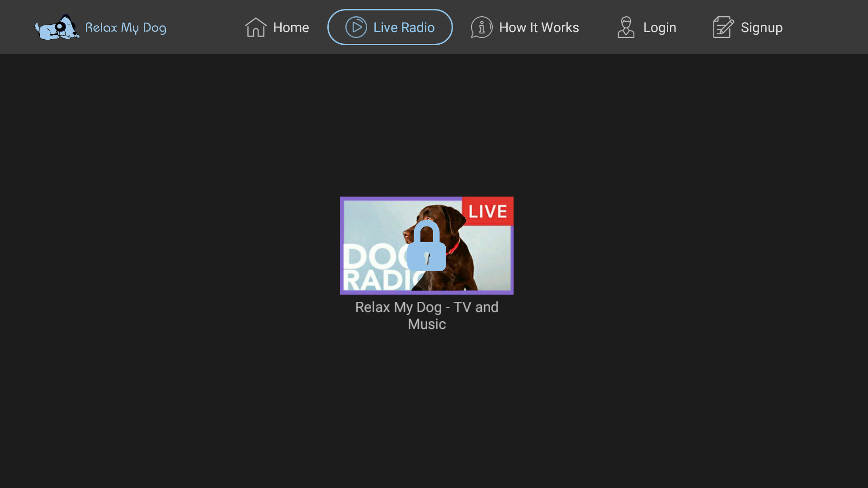Open the Login screen

pyautogui.click(x=646, y=27)
